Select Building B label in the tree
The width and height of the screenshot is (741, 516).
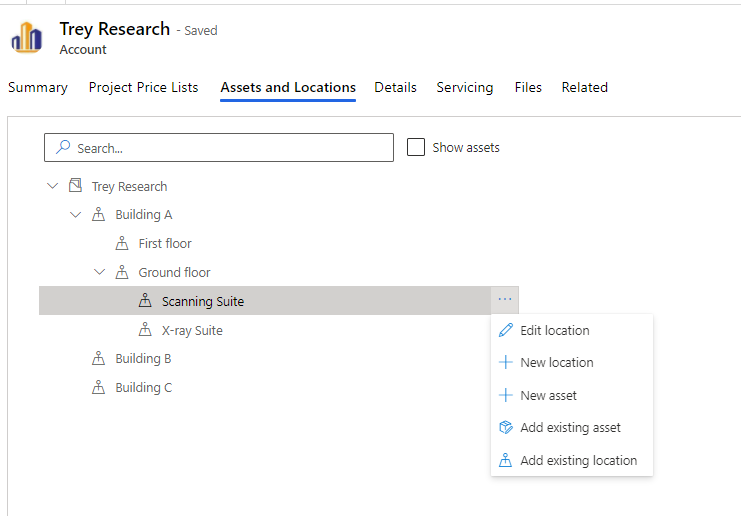tap(143, 359)
